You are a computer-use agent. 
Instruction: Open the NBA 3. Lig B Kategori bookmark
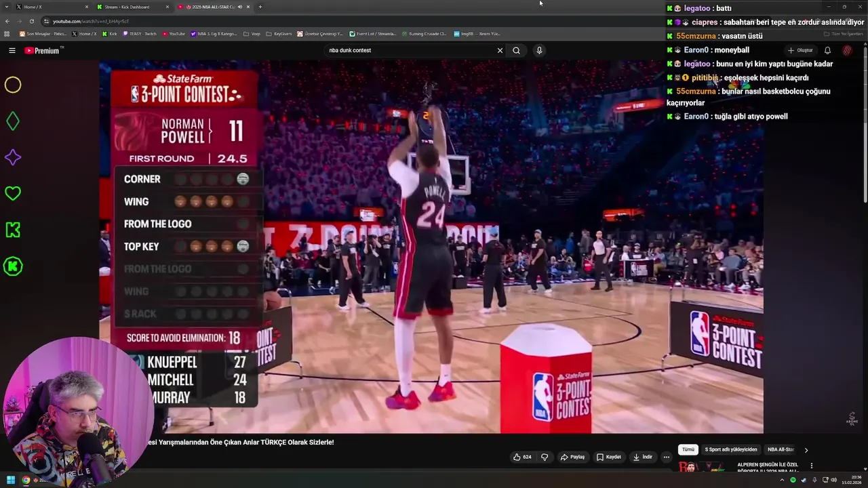(x=214, y=33)
